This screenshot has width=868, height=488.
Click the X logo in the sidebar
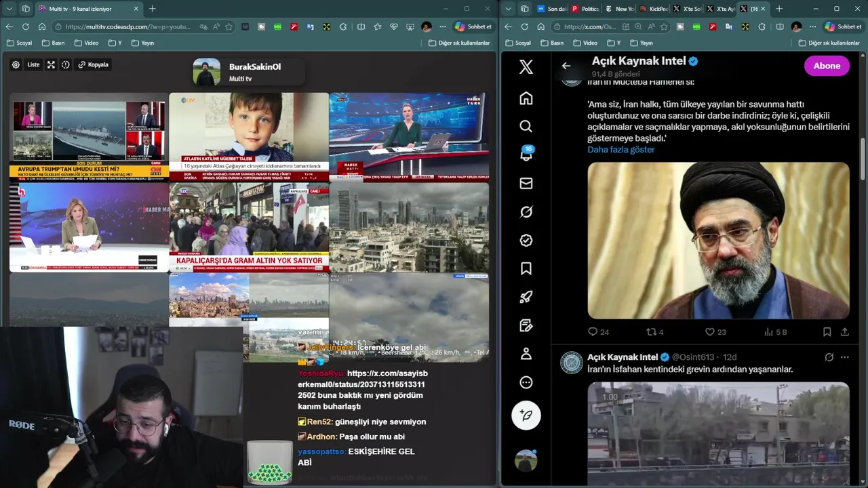(526, 66)
